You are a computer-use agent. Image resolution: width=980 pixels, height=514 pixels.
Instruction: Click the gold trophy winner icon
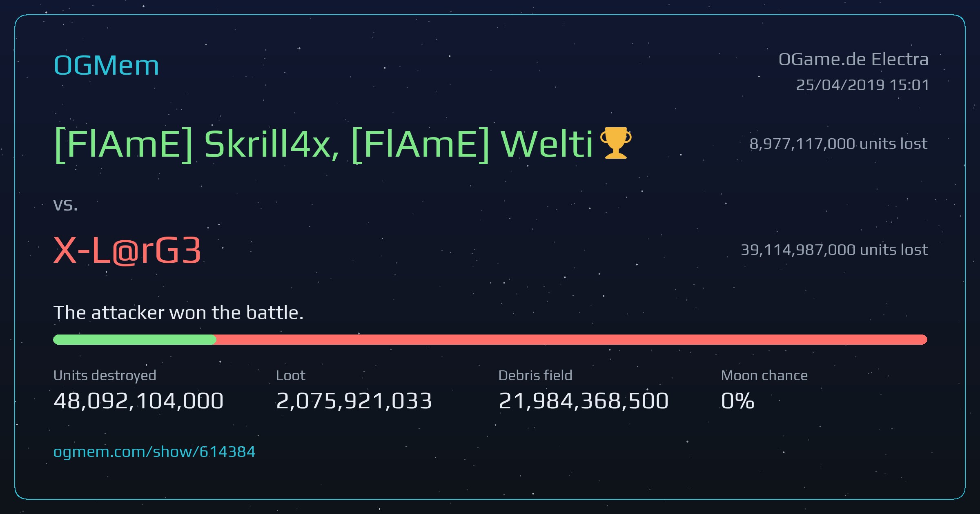(x=616, y=143)
